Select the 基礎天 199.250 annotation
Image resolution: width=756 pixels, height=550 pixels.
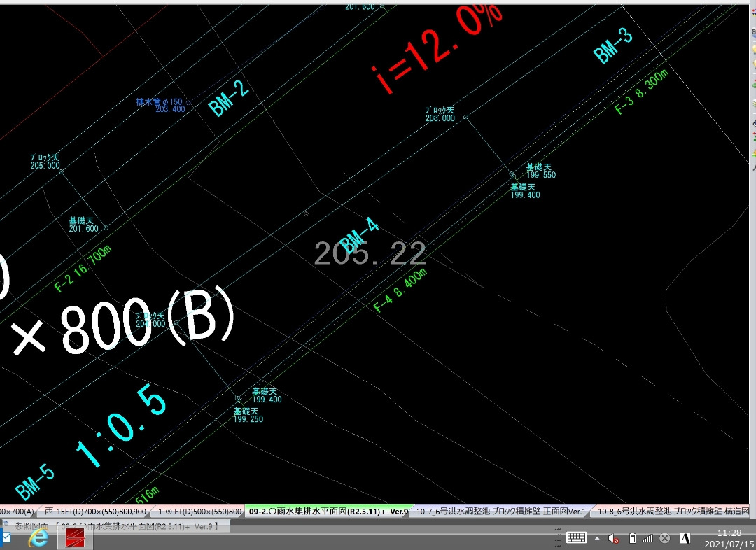pyautogui.click(x=248, y=415)
